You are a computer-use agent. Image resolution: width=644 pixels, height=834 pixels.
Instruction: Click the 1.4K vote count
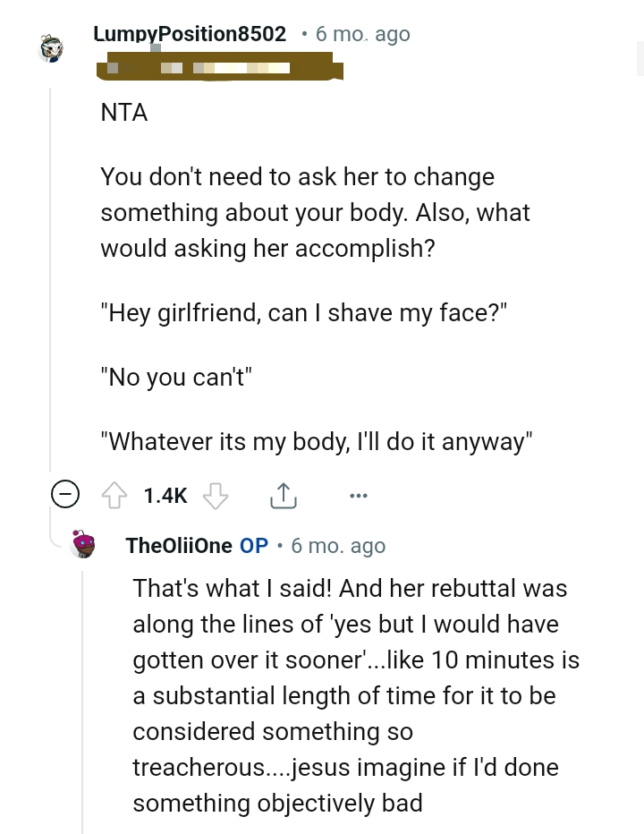tap(165, 494)
